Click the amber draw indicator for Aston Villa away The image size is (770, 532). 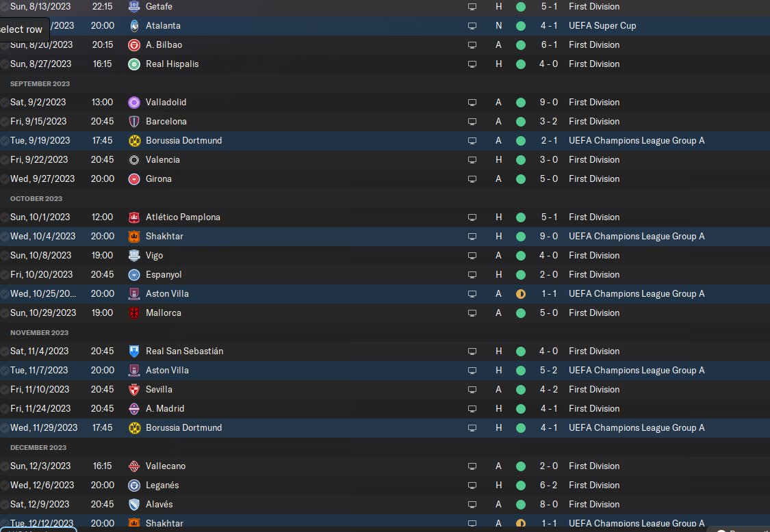pyautogui.click(x=521, y=294)
